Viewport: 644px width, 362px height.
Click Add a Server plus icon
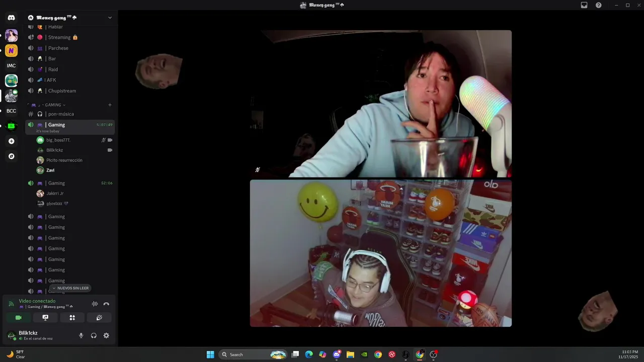[x=11, y=141]
